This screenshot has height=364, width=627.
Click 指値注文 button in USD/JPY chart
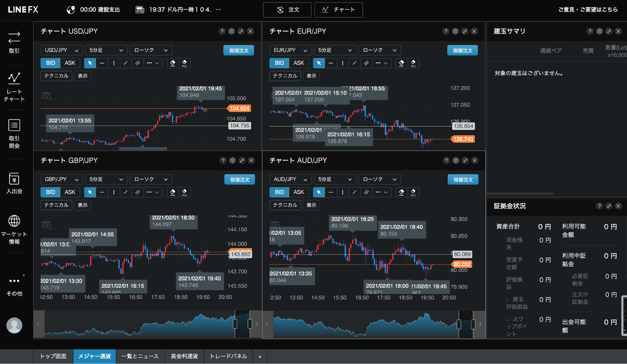tap(239, 50)
